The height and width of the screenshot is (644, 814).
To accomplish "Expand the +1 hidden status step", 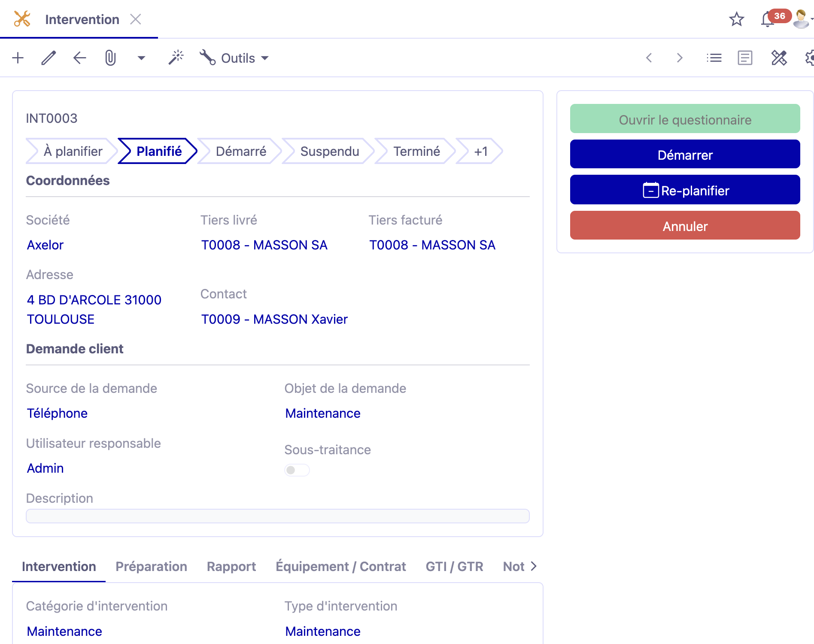I will click(480, 151).
